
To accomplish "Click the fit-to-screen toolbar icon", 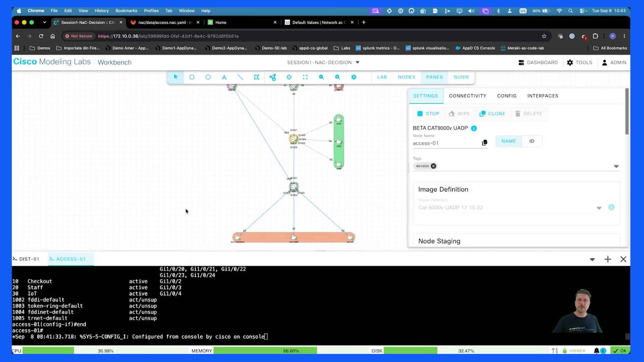I will coord(305,77).
